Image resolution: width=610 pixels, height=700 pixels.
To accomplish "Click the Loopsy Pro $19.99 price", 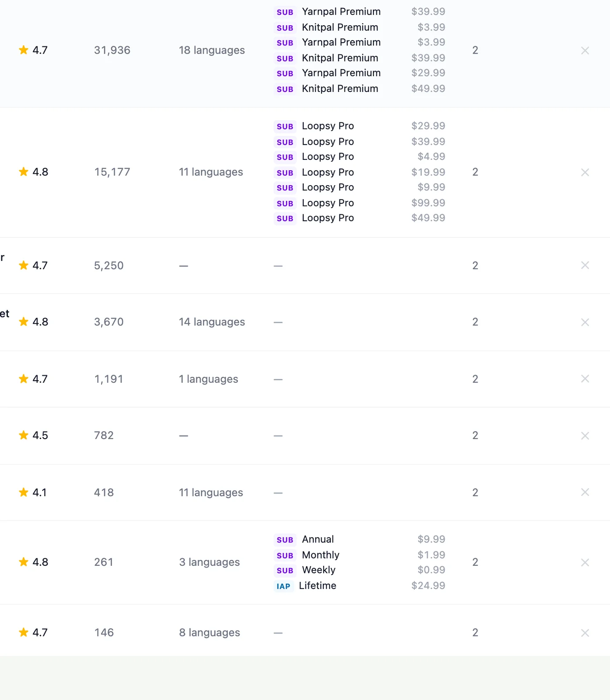I will [x=428, y=172].
